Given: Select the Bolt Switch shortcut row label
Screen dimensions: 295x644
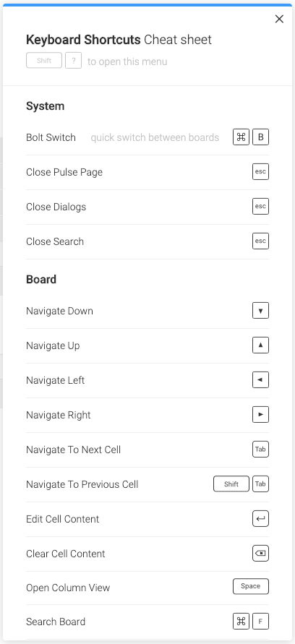Looking at the screenshot, I should pos(51,137).
